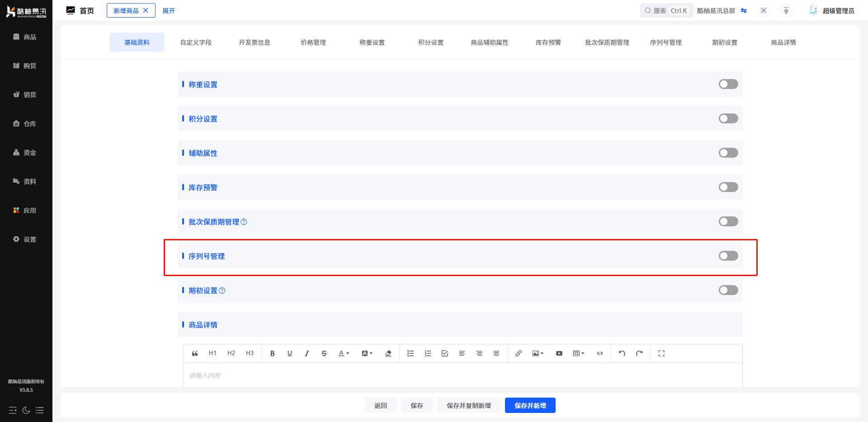Switch to the 价格管理 tab
Image resolution: width=868 pixels, height=422 pixels.
point(313,42)
